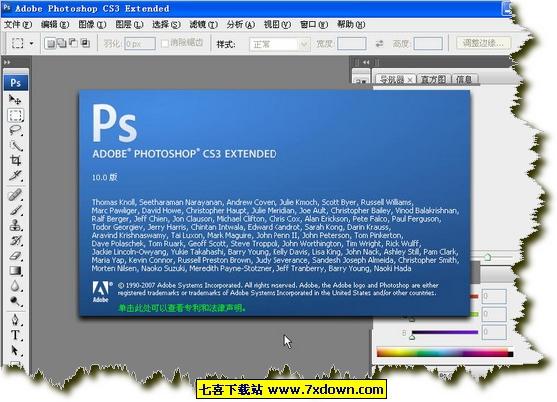
Task: Select the Lasso tool
Action: pyautogui.click(x=15, y=130)
